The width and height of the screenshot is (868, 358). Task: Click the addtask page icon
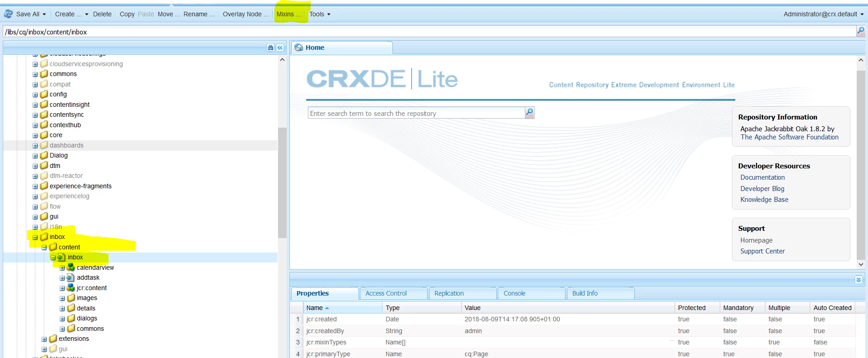71,277
